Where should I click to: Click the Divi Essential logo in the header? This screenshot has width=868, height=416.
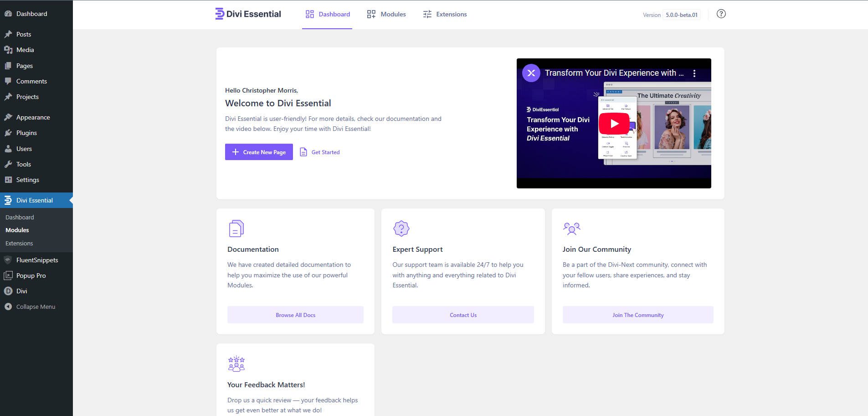point(247,14)
